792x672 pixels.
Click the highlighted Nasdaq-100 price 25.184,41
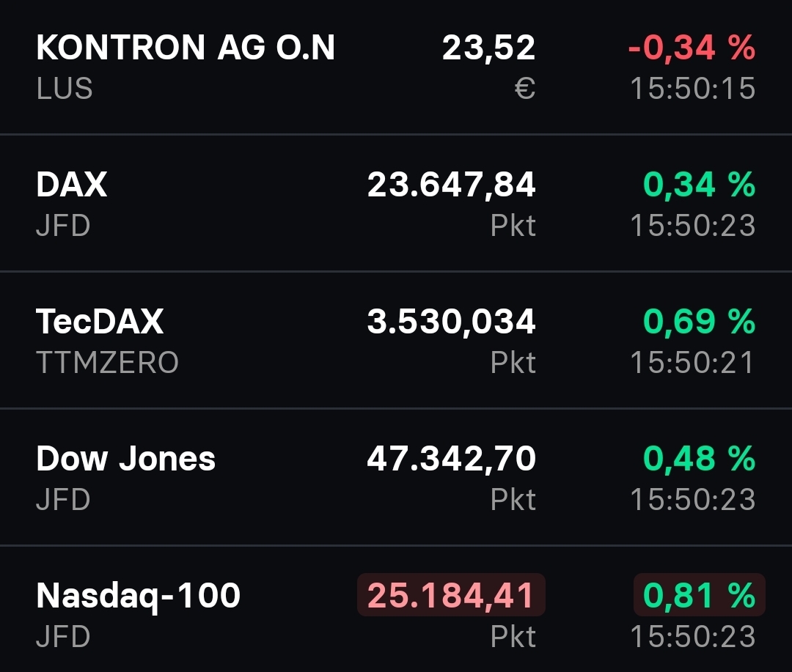pos(451,595)
